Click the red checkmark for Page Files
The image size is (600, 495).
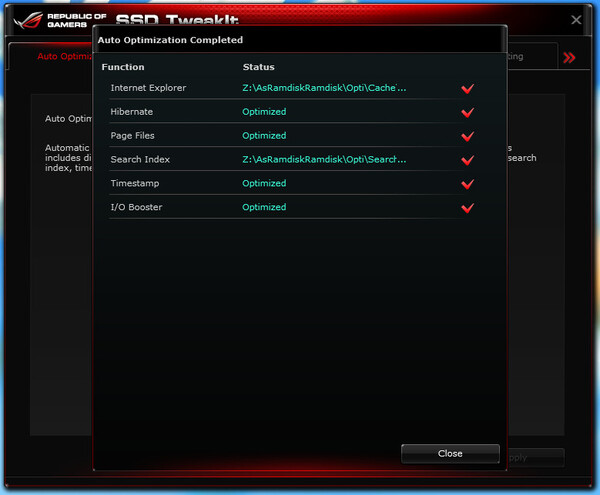coord(467,136)
